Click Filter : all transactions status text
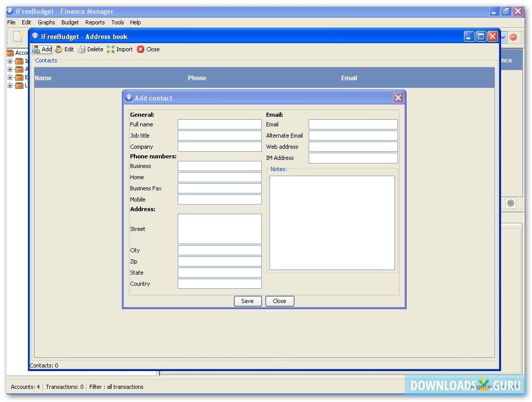Viewport: 532px width, 402px height. click(116, 387)
